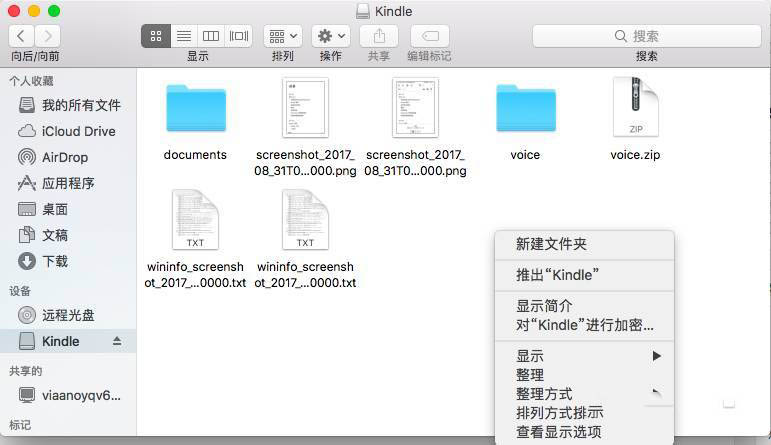Image resolution: width=771 pixels, height=445 pixels.
Task: Open the 操作 gear action menu
Action: click(x=330, y=36)
